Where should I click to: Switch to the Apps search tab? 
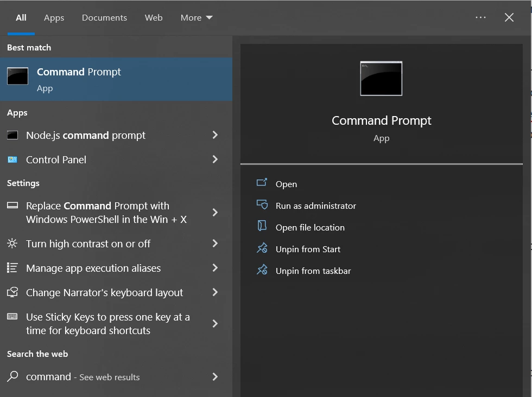(x=54, y=18)
